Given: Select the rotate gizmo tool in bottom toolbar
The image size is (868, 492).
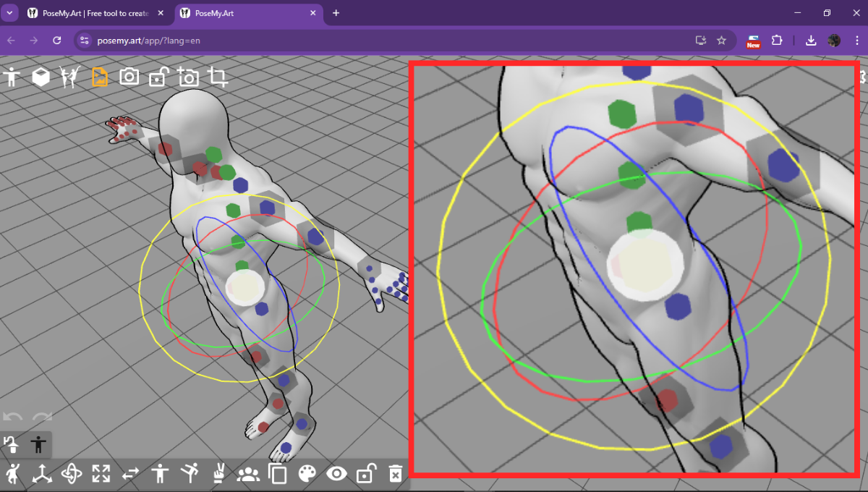Looking at the screenshot, I should [x=72, y=474].
